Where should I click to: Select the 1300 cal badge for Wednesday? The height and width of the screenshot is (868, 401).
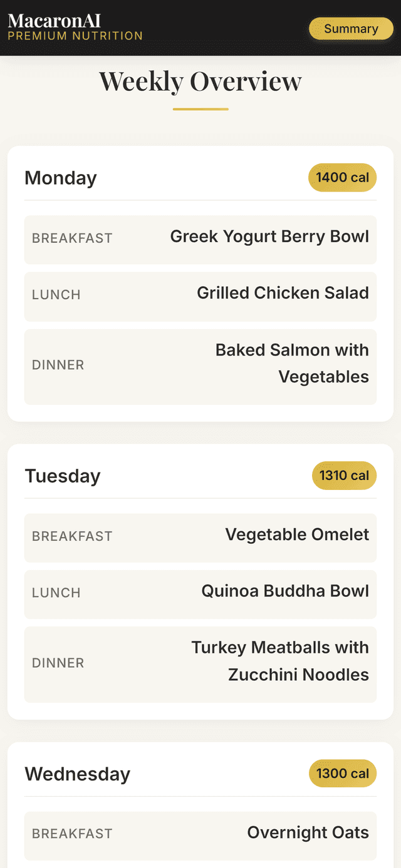click(x=342, y=774)
